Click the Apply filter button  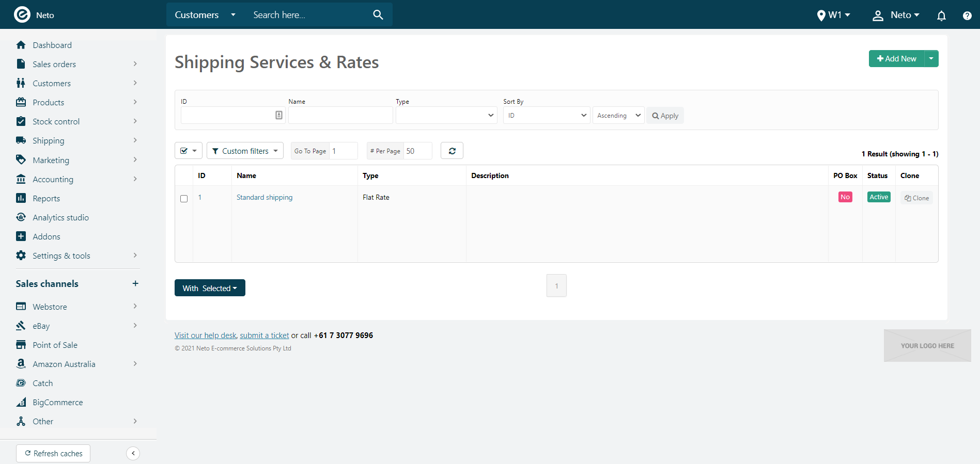tap(665, 116)
